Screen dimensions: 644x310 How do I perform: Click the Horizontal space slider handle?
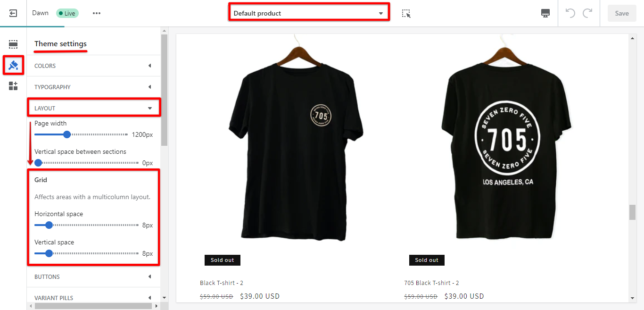(49, 225)
